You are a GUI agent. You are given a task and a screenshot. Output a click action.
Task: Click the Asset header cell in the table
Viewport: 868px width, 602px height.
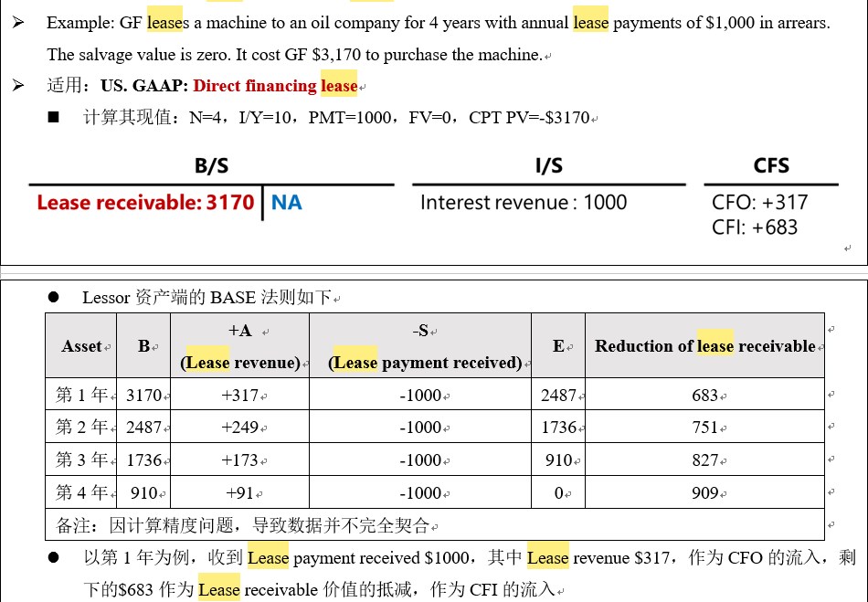tap(81, 346)
